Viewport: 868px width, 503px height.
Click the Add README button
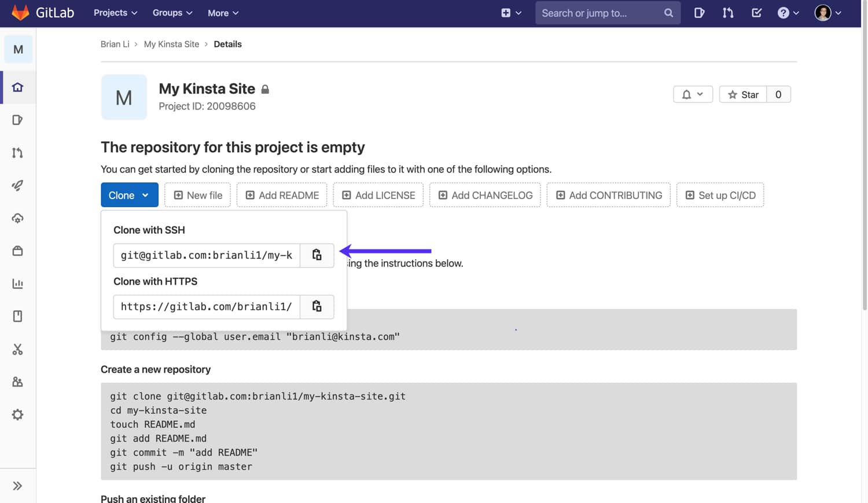coord(282,195)
